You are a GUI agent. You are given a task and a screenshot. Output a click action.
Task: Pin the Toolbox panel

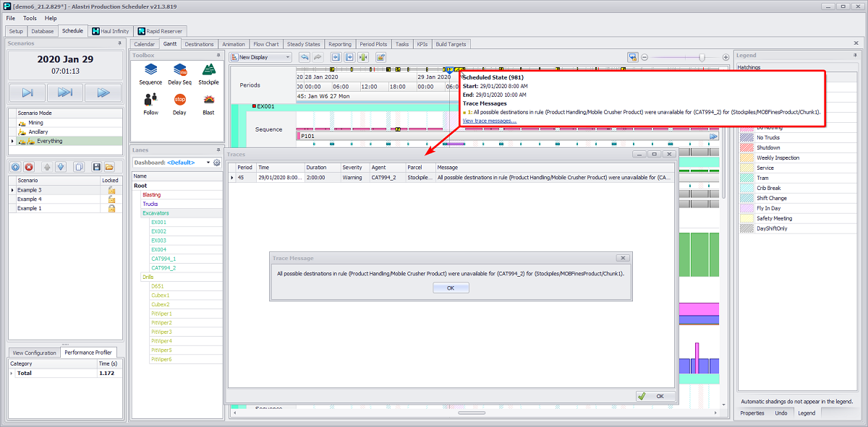pos(218,55)
